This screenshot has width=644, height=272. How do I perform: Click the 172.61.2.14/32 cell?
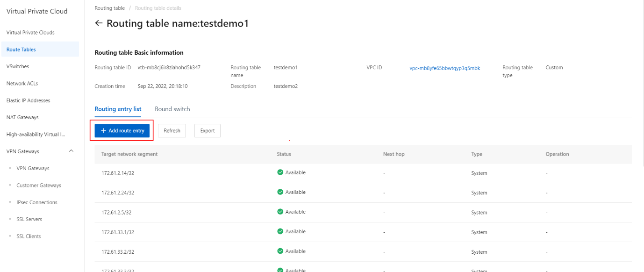pyautogui.click(x=118, y=173)
